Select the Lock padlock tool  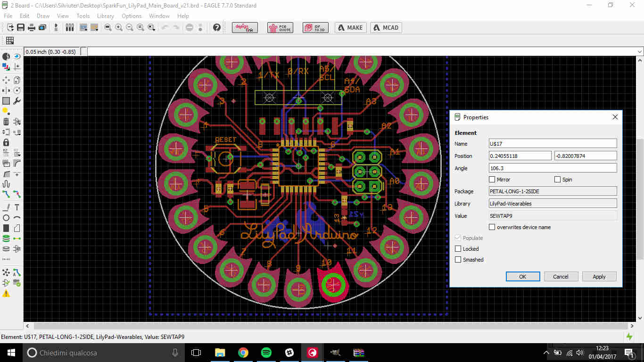point(6,142)
